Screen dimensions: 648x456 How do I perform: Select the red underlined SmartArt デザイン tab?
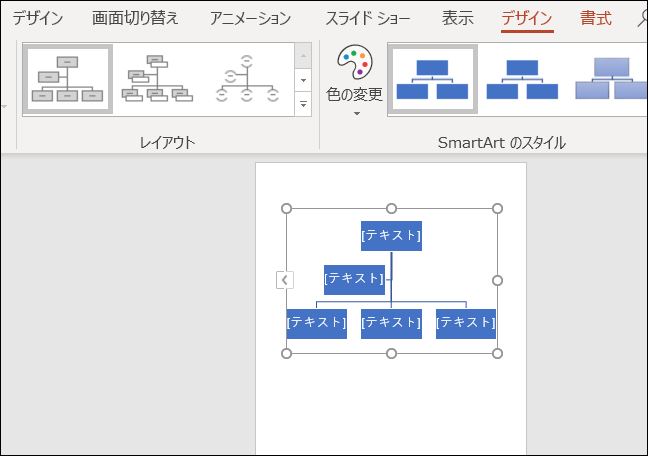pyautogui.click(x=527, y=18)
